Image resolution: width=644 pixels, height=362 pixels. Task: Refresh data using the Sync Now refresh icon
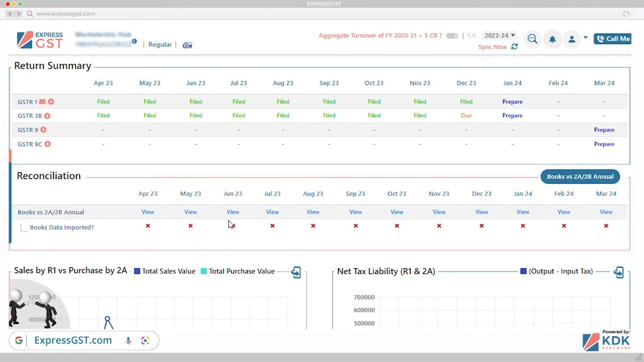[x=514, y=47]
